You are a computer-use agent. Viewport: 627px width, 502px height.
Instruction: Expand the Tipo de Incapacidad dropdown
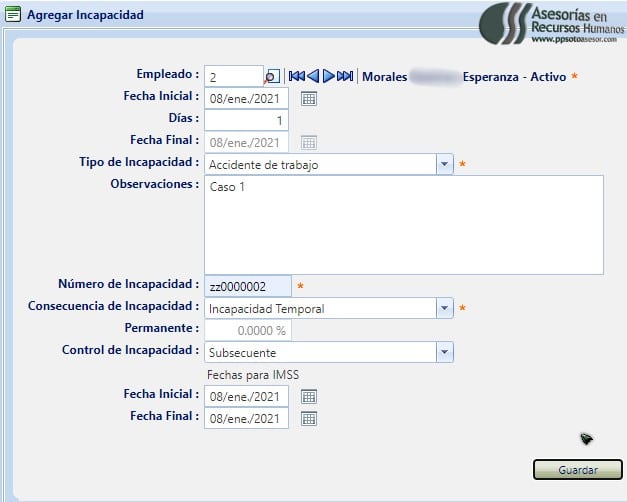pos(444,164)
